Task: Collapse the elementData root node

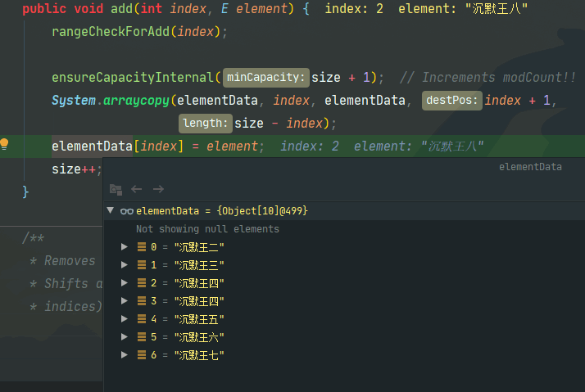Action: 111,210
